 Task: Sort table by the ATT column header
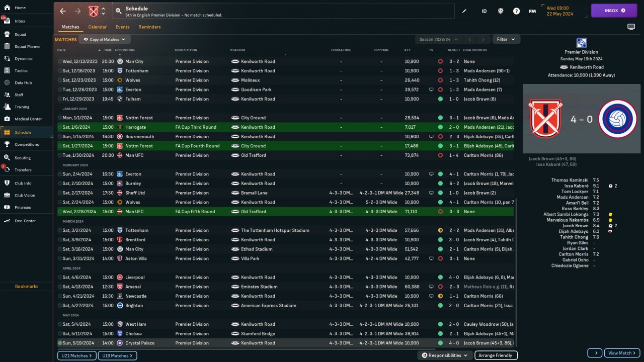tap(408, 50)
